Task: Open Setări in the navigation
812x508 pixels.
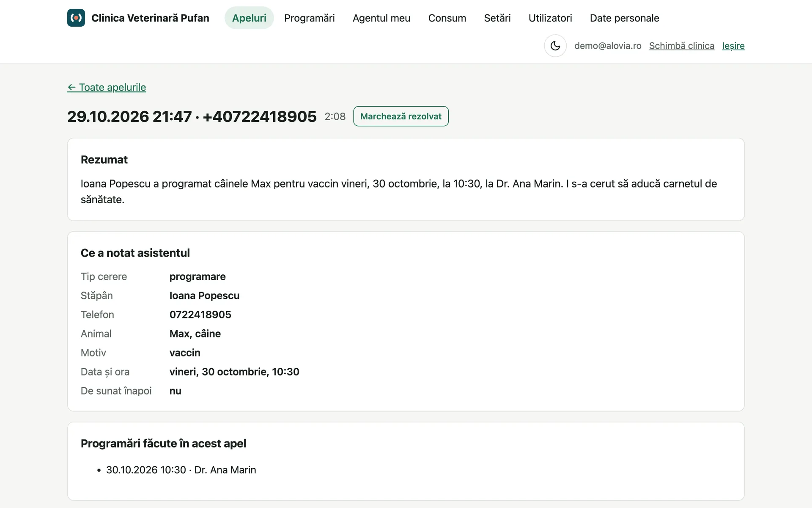Action: click(x=497, y=18)
